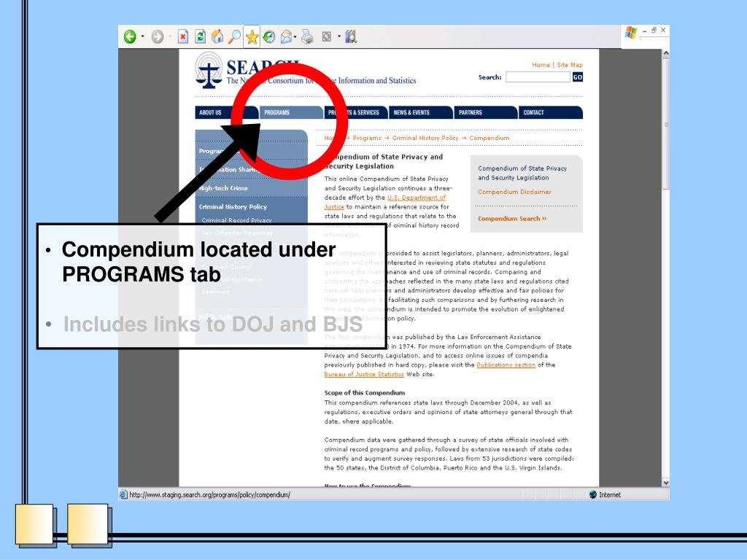Image resolution: width=747 pixels, height=560 pixels.
Task: Open History using the clock icon
Action: click(269, 36)
